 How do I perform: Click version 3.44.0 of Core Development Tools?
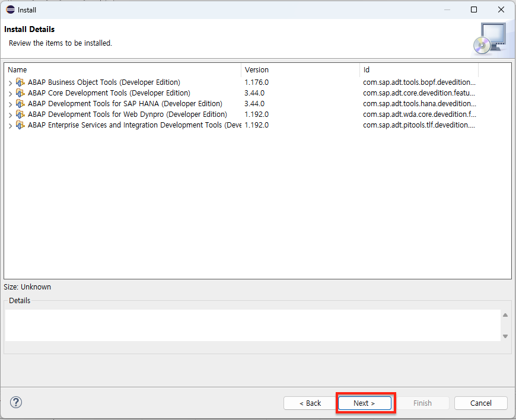254,93
